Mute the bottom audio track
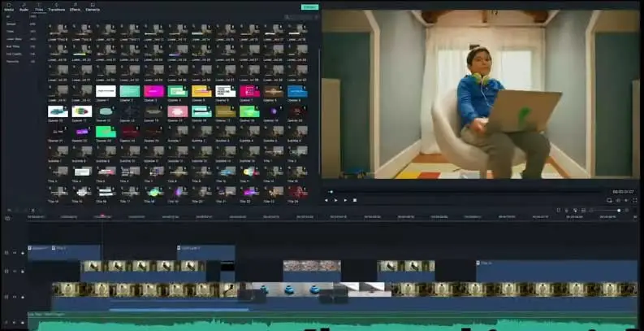Screen dimensions: 644x331 click(x=23, y=322)
